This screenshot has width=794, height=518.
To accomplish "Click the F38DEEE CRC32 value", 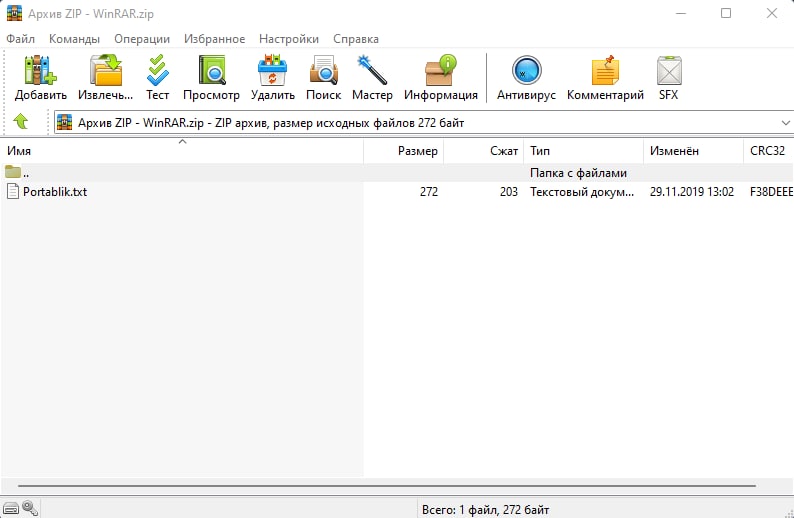I will (x=771, y=192).
